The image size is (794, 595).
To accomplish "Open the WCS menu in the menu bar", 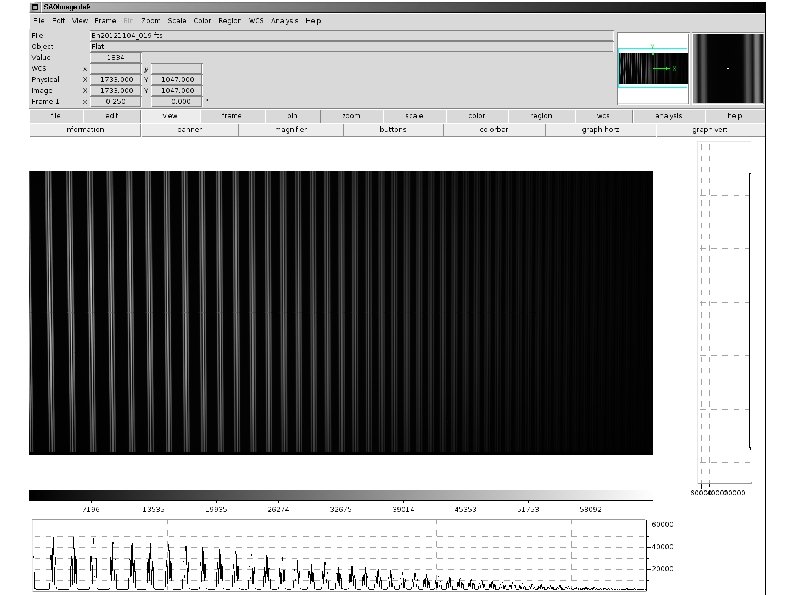I will click(x=257, y=20).
